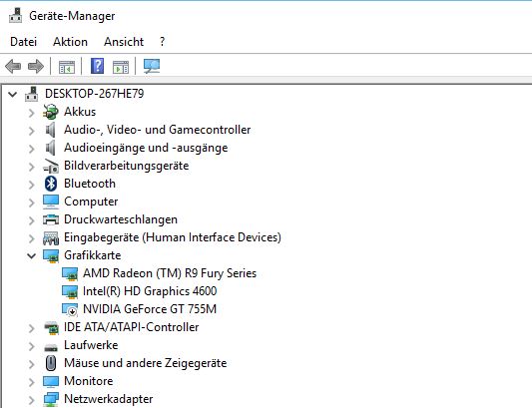
Task: Expand the Akkus category
Action: click(x=32, y=113)
